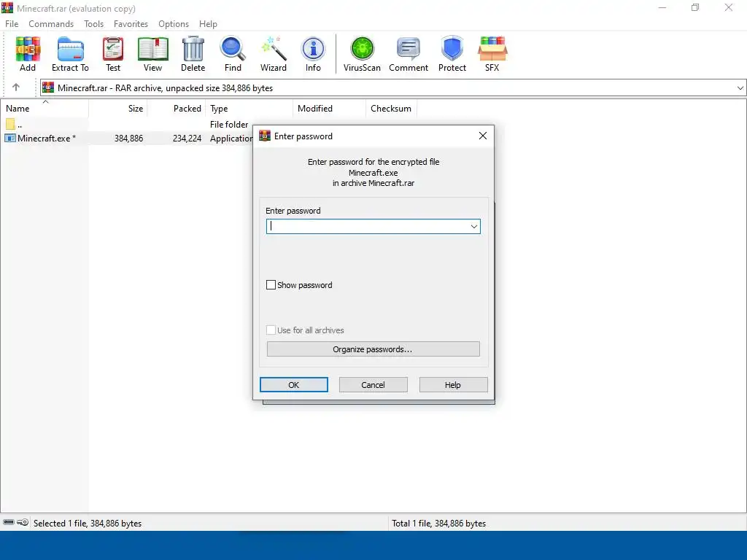The height and width of the screenshot is (560, 747).
Task: Run the Test archive tool
Action: (x=113, y=53)
